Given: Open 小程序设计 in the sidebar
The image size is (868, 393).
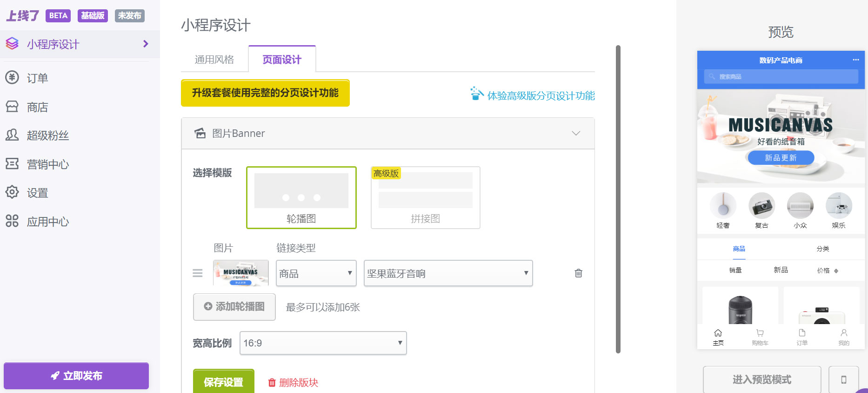Looking at the screenshot, I should (x=80, y=44).
